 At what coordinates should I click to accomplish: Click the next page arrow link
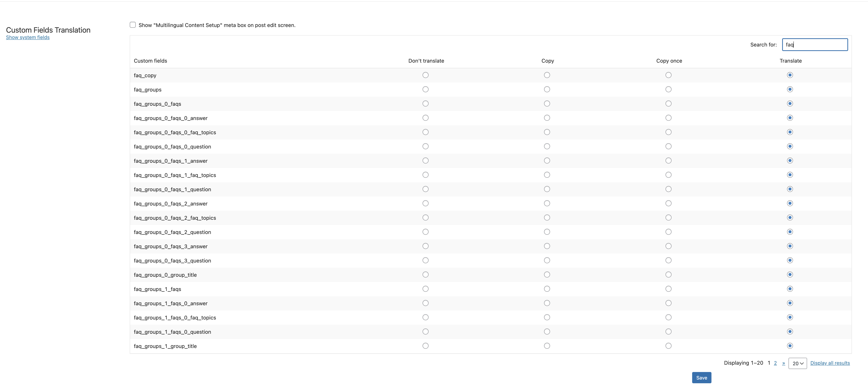pos(783,363)
